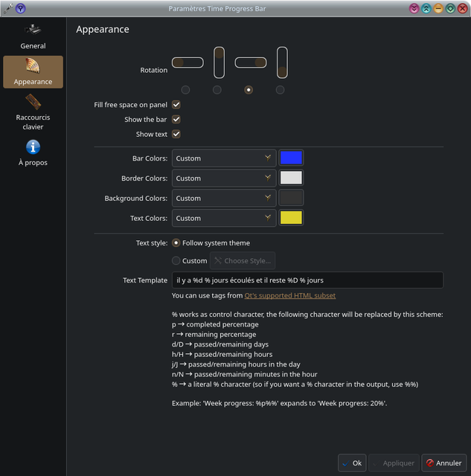Select the fourth rotation radio button

280,90
